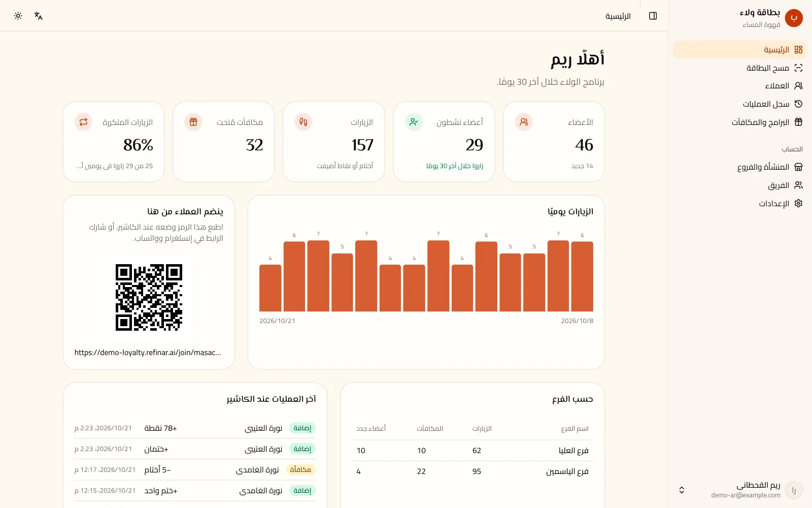Click the مكافآت مُنحت card gift icon
This screenshot has width=812, height=508.
[x=193, y=122]
